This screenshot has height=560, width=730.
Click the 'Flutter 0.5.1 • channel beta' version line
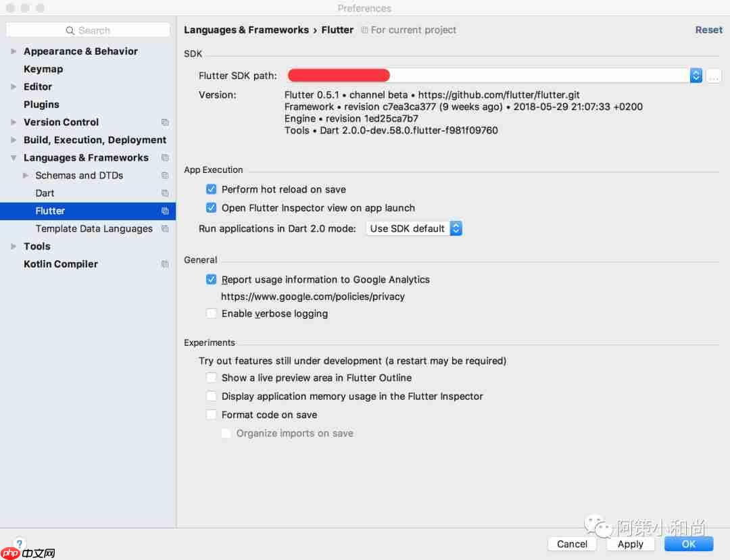tap(432, 95)
